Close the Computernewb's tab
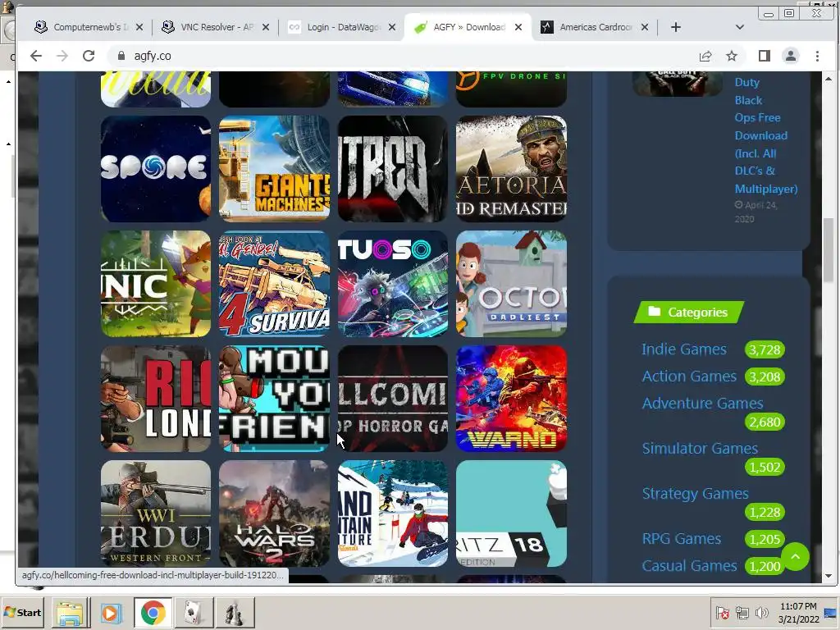Screen dimensions: 840x630 [139, 27]
